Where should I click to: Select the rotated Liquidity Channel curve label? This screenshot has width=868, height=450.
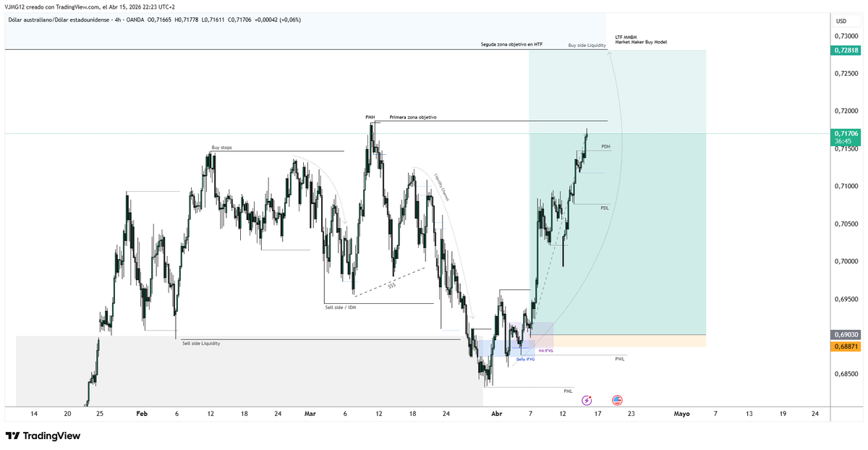[441, 187]
